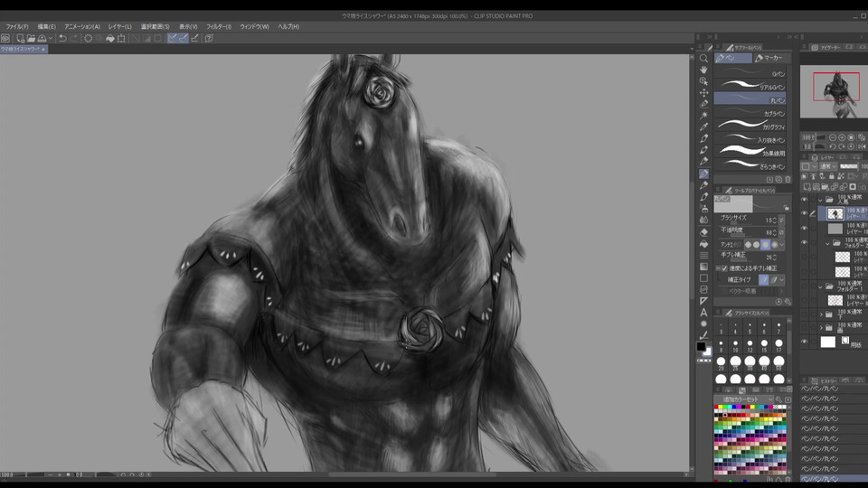This screenshot has width=868, height=488.
Task: Click the lock layer padlock icon
Action: click(832, 176)
